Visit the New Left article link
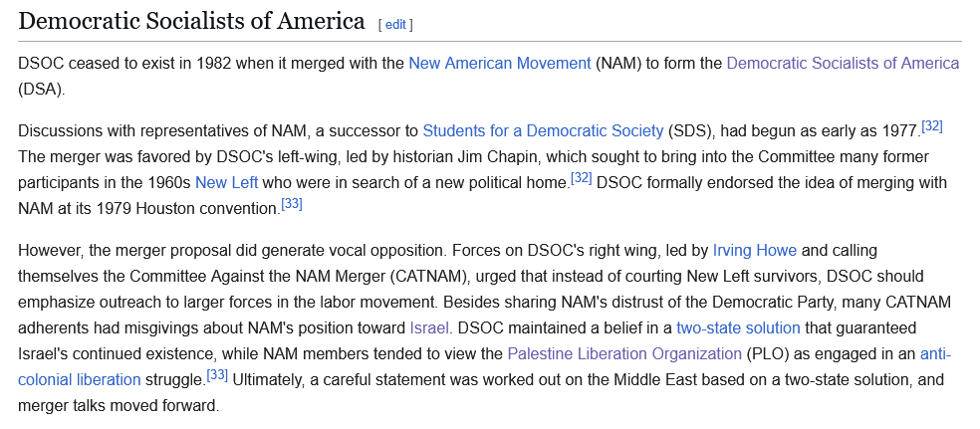980x429 pixels. [225, 182]
